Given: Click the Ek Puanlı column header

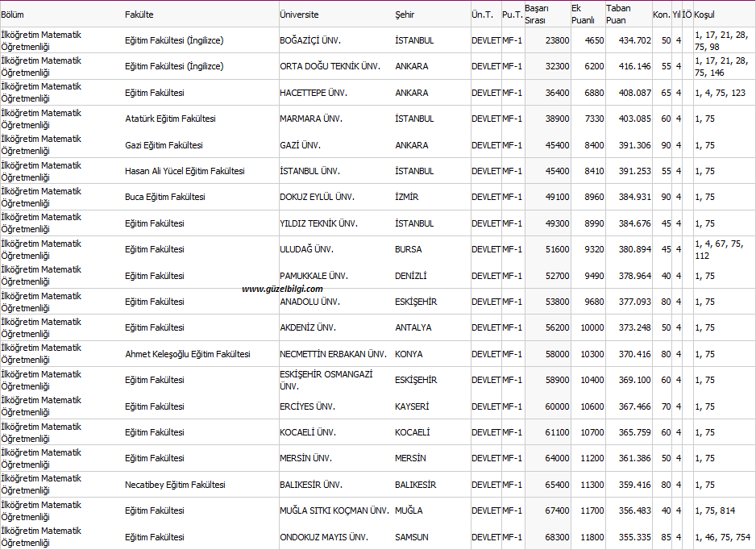Looking at the screenshot, I should click(582, 14).
